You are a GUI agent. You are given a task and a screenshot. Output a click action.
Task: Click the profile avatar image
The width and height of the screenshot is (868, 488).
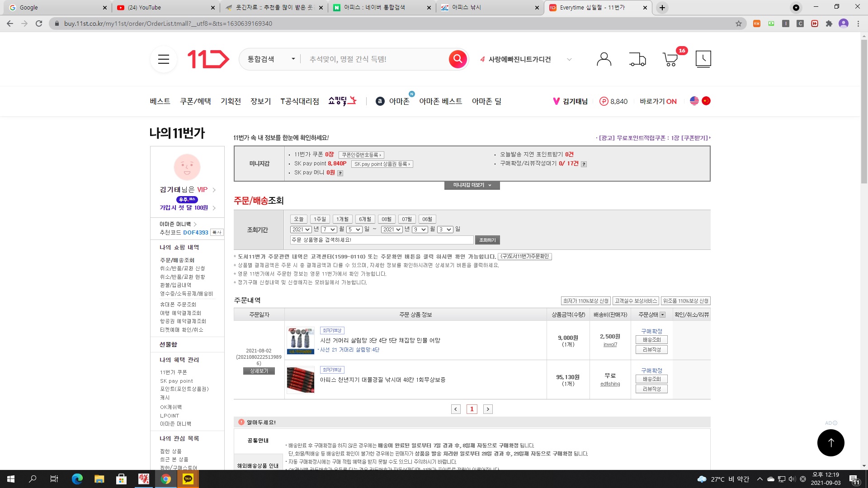(x=187, y=167)
